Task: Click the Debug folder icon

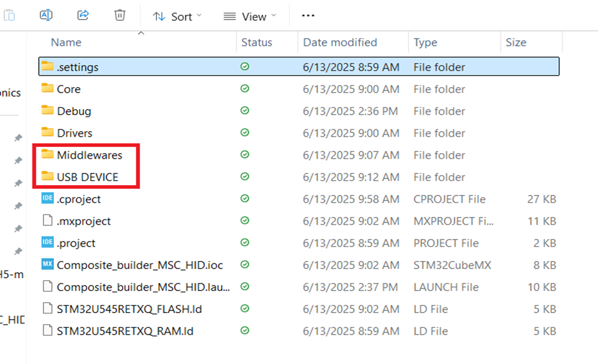Action: (x=47, y=110)
